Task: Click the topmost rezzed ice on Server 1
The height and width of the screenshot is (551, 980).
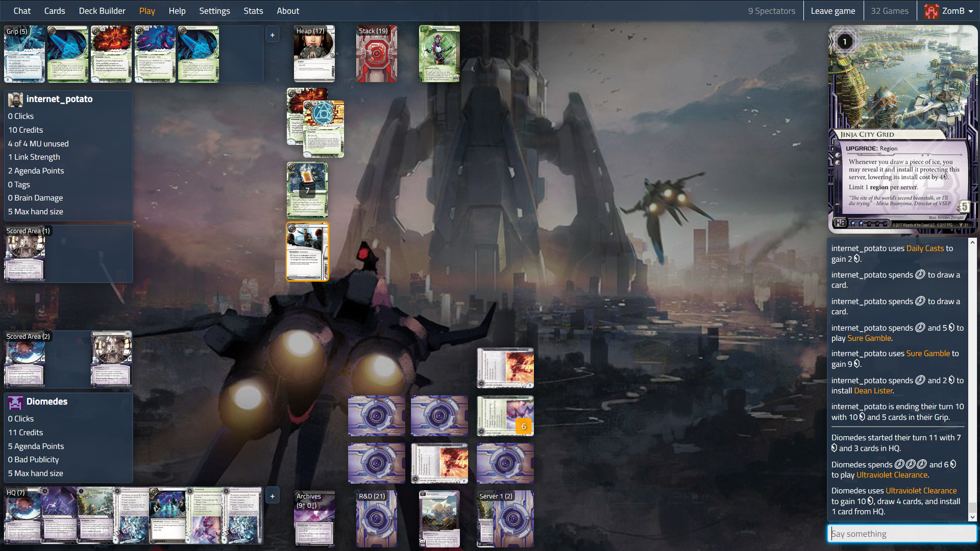Action: pyautogui.click(x=505, y=368)
